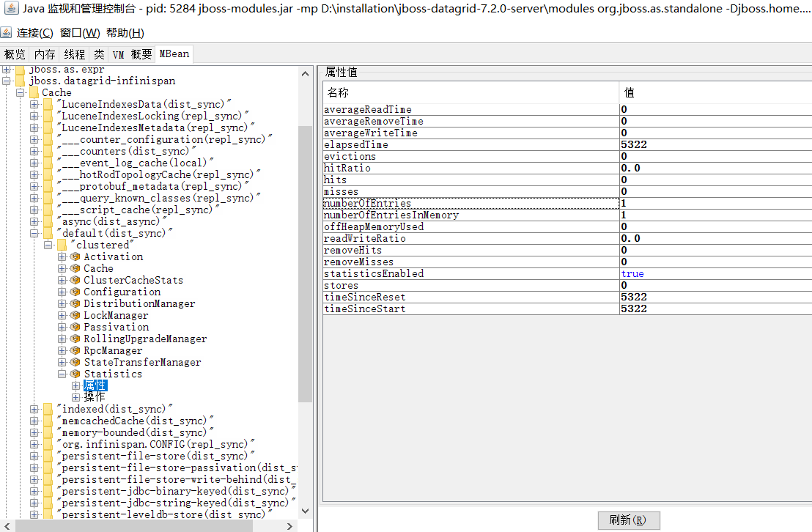Click the default(dist_sync) folder icon
This screenshot has width=812, height=532.
click(x=48, y=233)
